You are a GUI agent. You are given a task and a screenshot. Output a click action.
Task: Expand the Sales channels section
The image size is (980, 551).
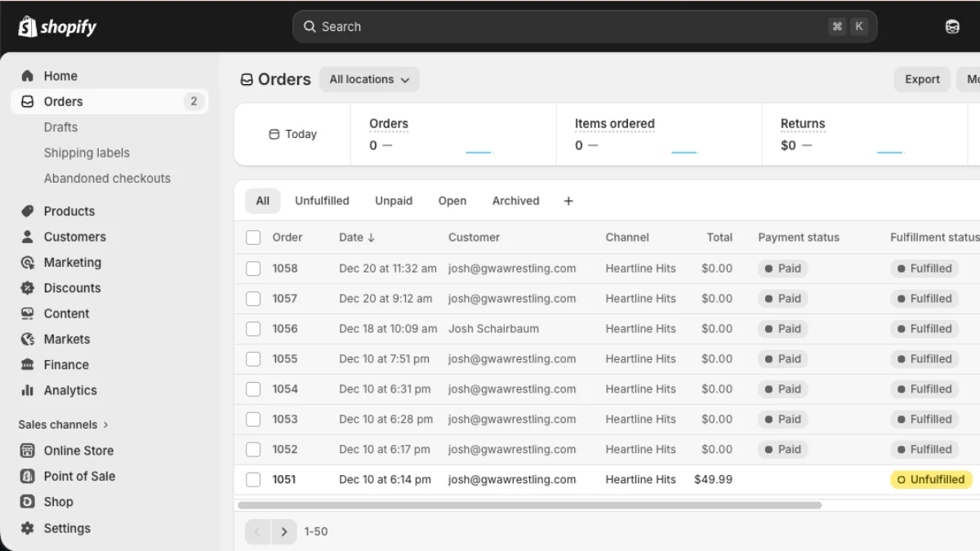tap(64, 424)
